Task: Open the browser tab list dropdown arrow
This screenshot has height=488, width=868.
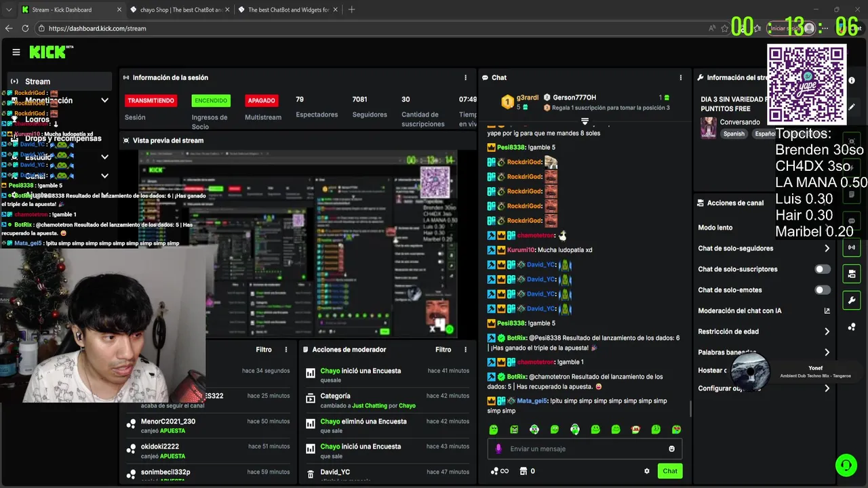Action: [x=9, y=9]
